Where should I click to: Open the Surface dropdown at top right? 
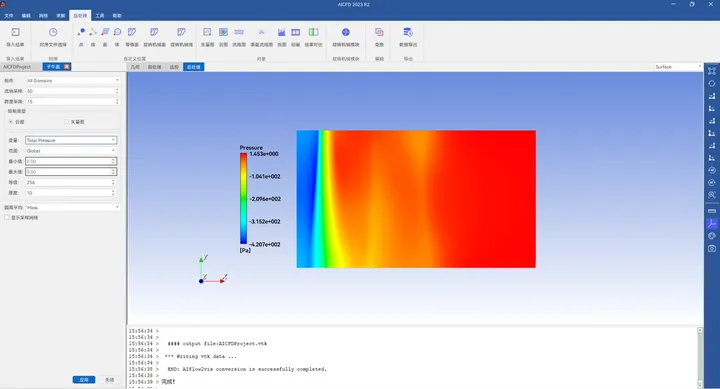point(678,67)
